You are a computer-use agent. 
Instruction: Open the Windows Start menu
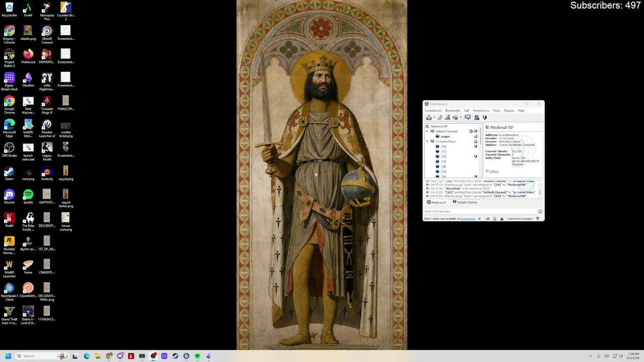(x=8, y=356)
